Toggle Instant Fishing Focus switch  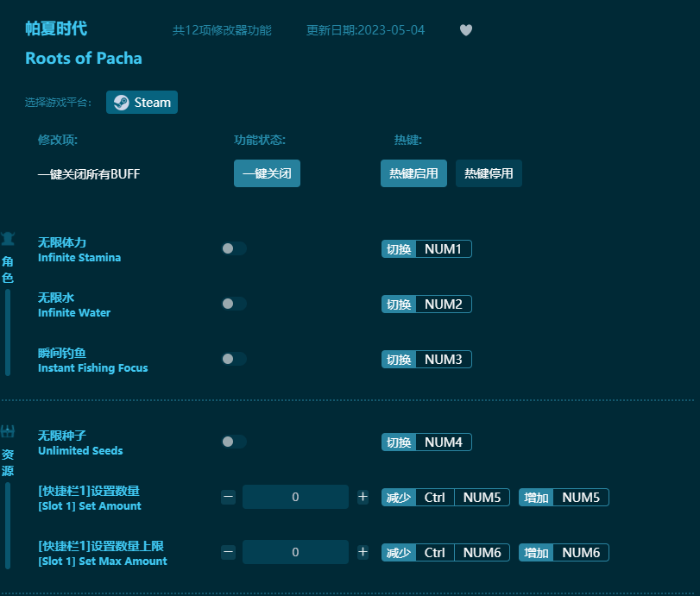[234, 359]
